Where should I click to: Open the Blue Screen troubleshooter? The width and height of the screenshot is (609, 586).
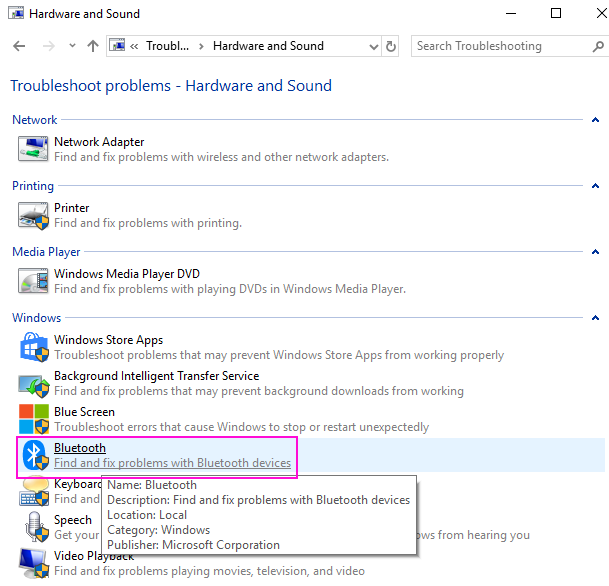click(x=84, y=412)
